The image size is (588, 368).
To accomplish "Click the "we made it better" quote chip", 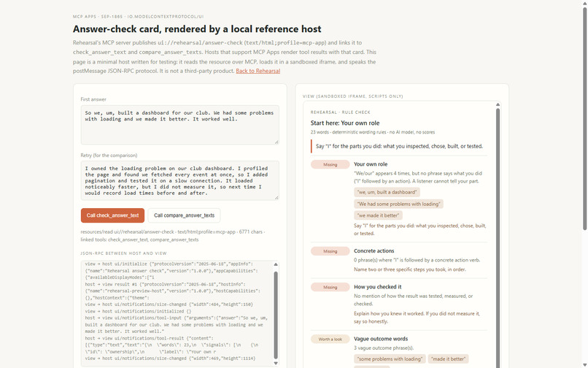I will pos(378,215).
